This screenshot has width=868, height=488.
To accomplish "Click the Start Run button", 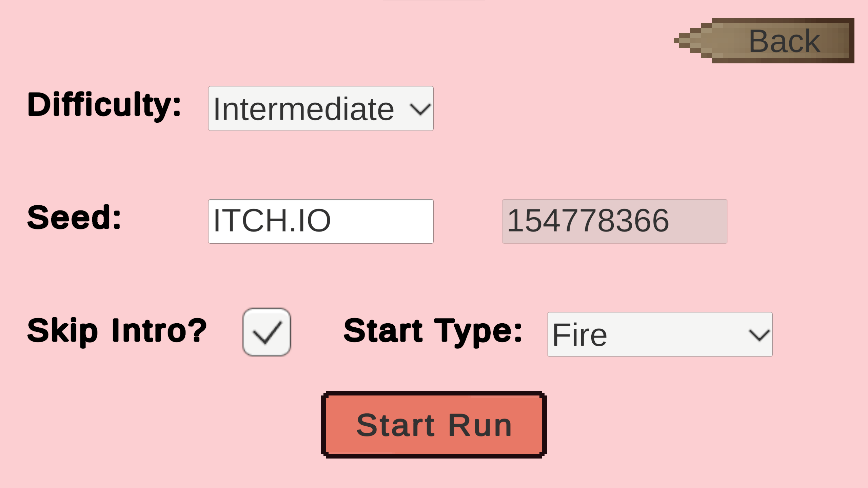I will point(434,425).
